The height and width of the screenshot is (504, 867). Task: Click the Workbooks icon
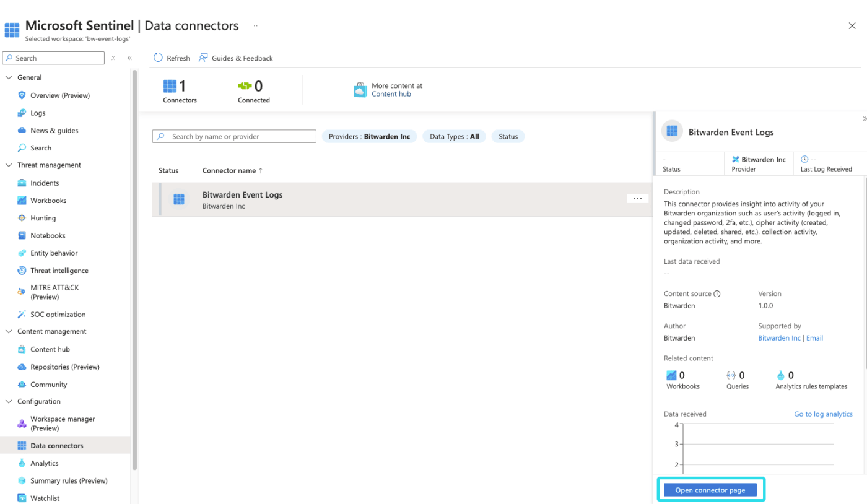[x=22, y=200]
